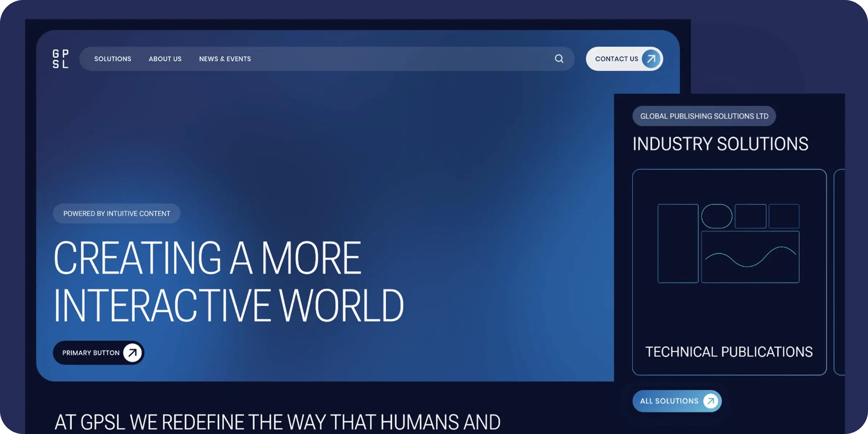Click the arrow icon in All Solutions

click(x=711, y=401)
